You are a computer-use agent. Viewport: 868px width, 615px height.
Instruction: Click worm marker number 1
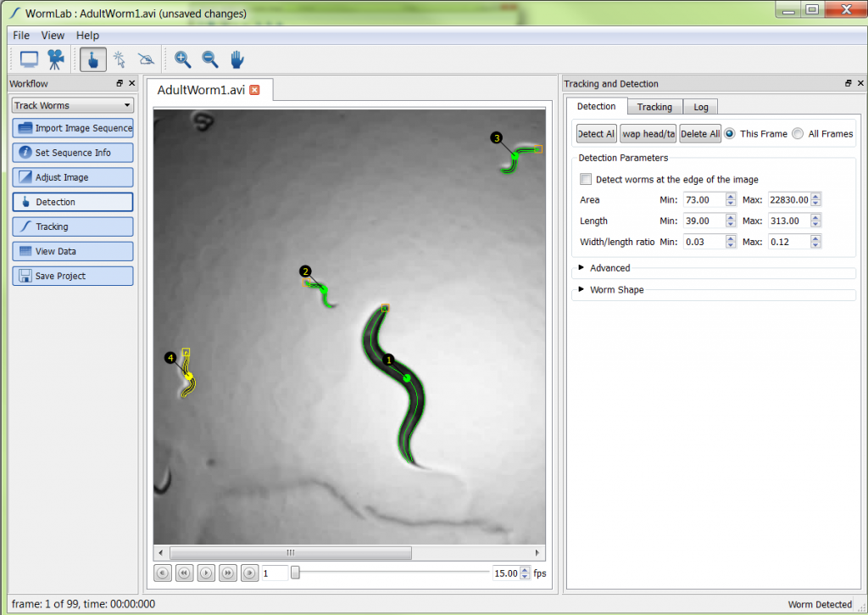[x=388, y=360]
